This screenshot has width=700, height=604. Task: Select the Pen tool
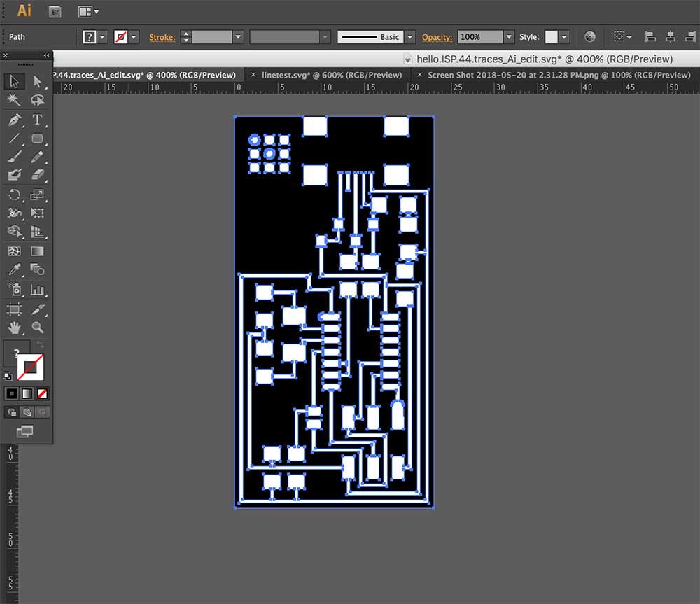14,120
